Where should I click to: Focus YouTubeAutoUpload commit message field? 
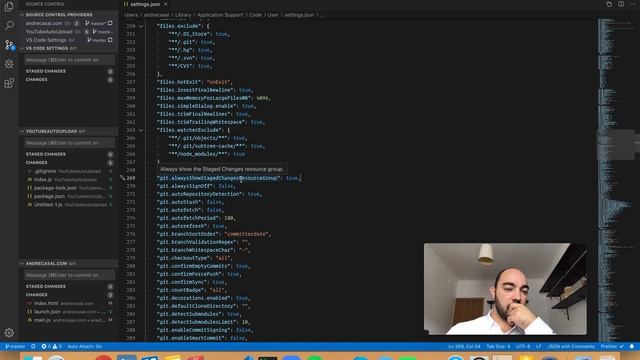[69, 143]
